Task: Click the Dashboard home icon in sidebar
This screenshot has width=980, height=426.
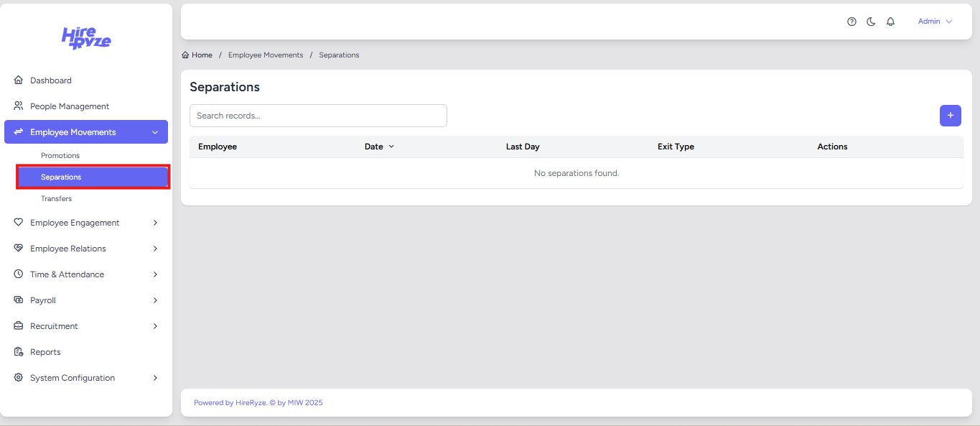Action: click(x=19, y=80)
